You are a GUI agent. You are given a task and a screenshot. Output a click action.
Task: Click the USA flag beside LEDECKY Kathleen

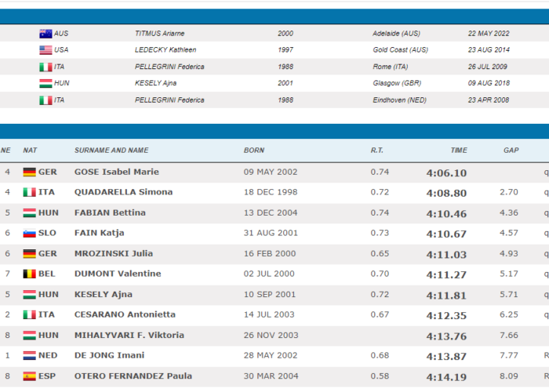click(45, 50)
